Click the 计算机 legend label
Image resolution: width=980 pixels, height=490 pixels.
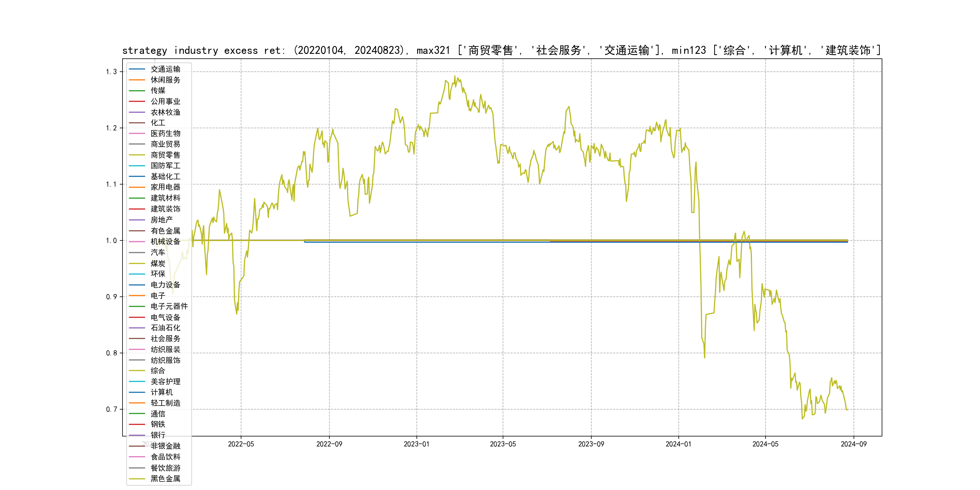[x=162, y=392]
